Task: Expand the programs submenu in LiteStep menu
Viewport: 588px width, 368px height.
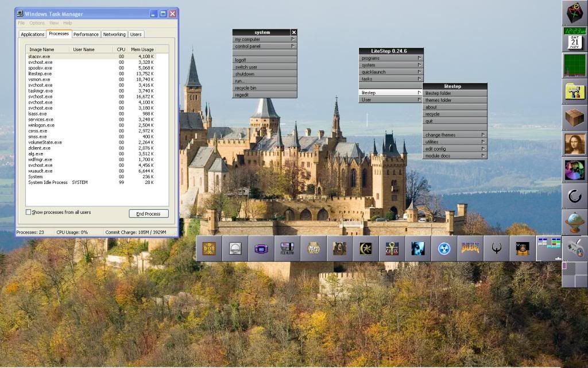Action: [390, 58]
